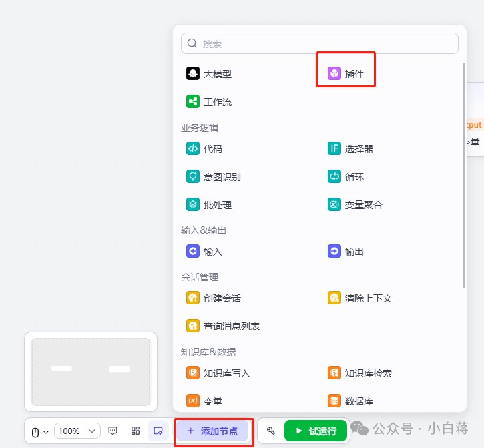Pick the 代码 code node icon
484x448 pixels.
193,148
